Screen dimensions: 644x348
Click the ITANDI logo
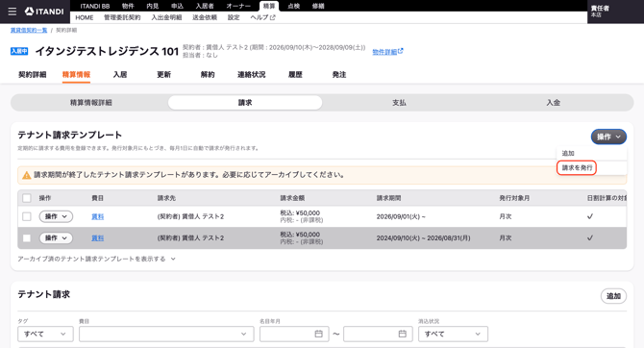(44, 12)
